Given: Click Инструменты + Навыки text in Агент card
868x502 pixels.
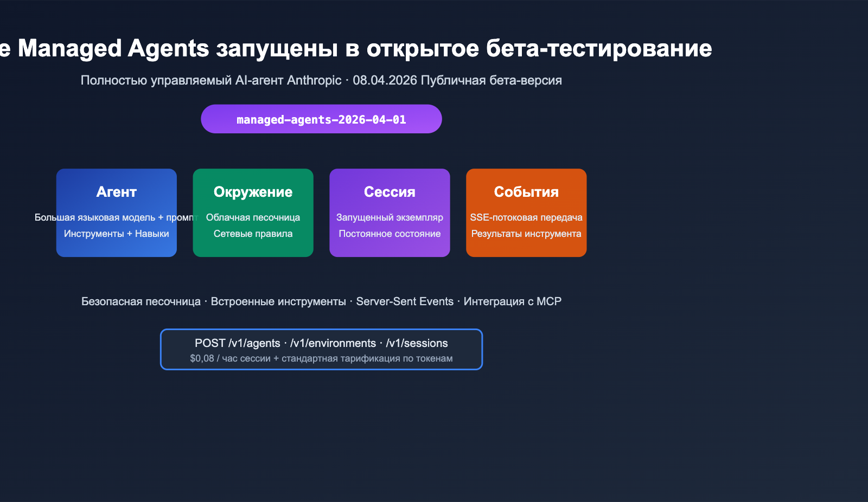Looking at the screenshot, I should tap(116, 234).
